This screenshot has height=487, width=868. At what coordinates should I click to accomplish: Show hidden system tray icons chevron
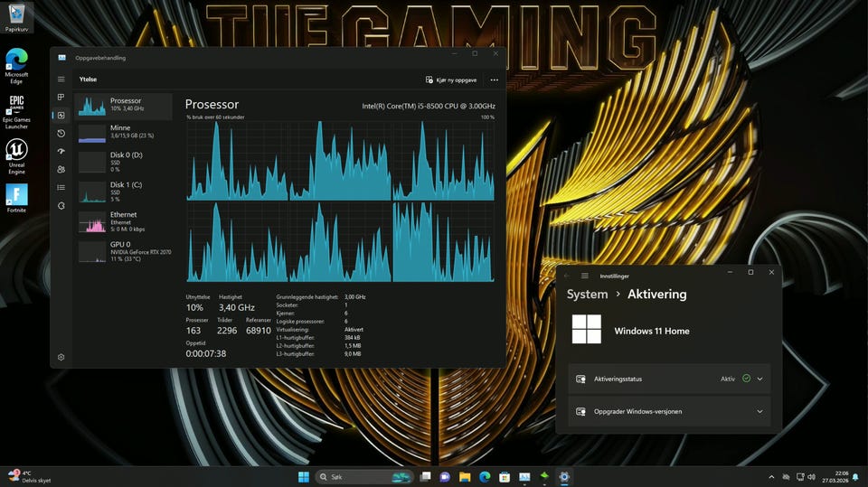click(771, 477)
